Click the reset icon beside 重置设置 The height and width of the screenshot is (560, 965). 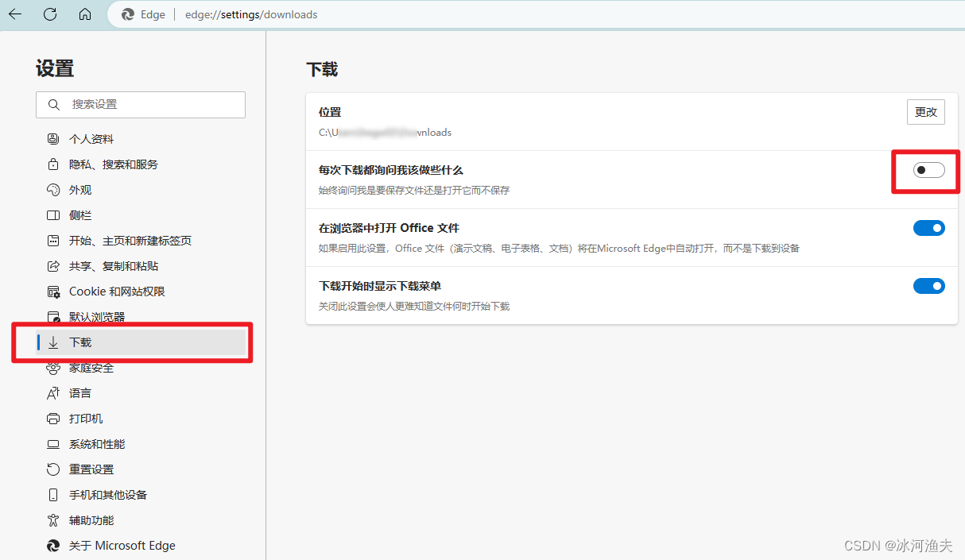(53, 469)
